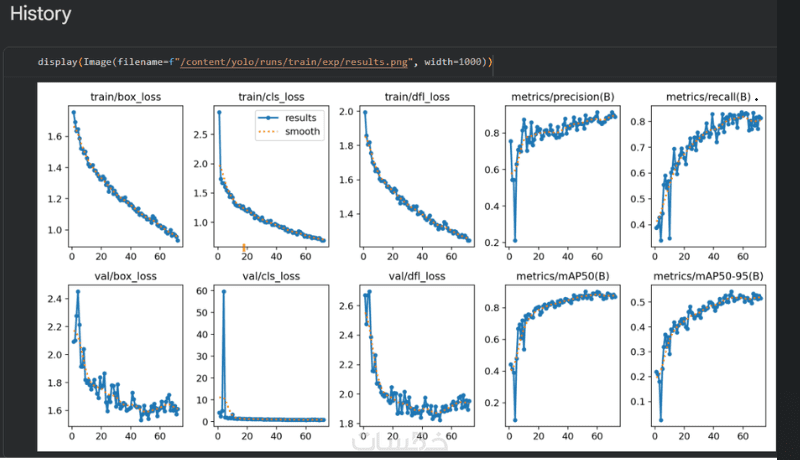Select the val/box_loss chart

tap(126, 355)
